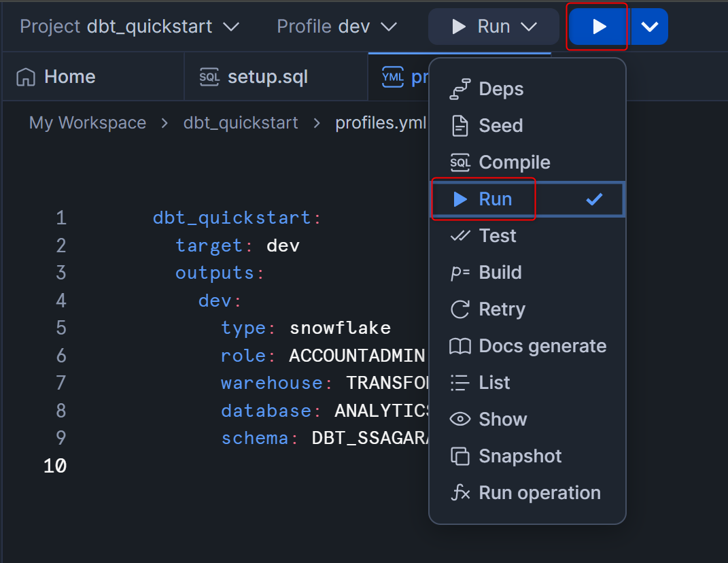Click the Show eye icon
The height and width of the screenshot is (563, 728).
coord(460,420)
